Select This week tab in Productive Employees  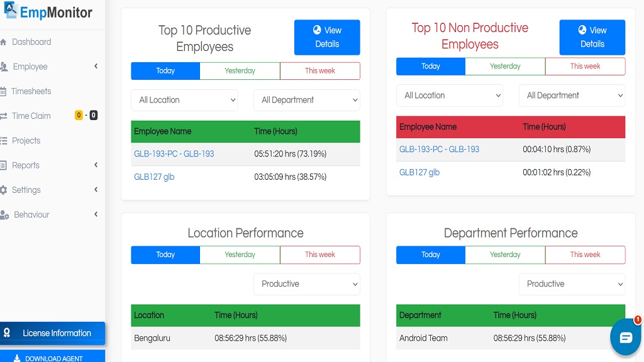pyautogui.click(x=320, y=71)
